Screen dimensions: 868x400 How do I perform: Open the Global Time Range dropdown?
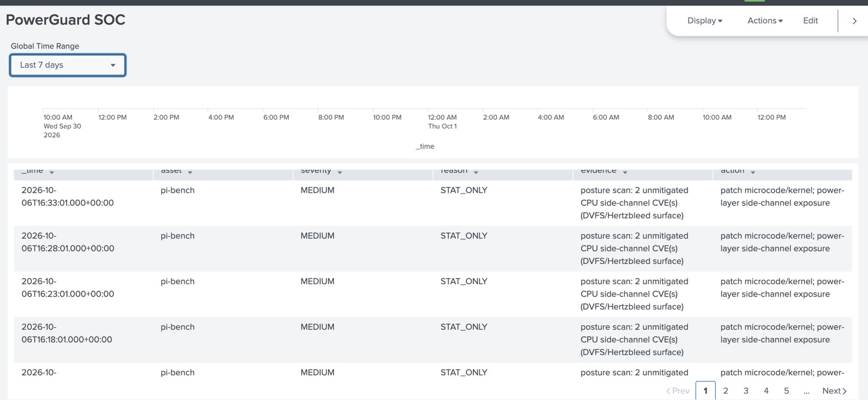[68, 65]
